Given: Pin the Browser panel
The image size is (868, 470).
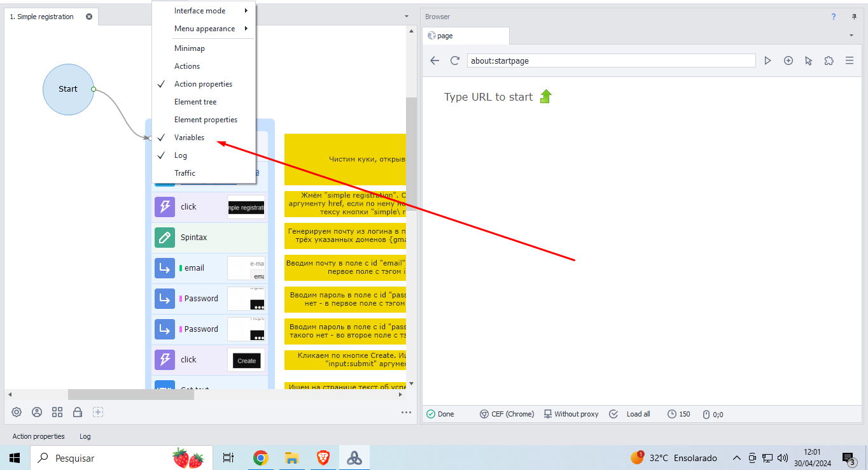Looking at the screenshot, I should pyautogui.click(x=854, y=17).
